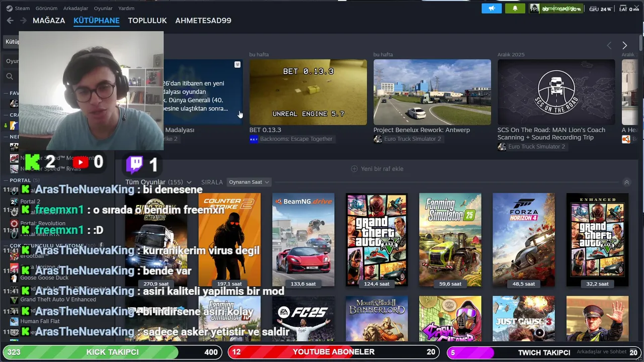
Task: Open the Backrooms: Escape Together game link
Action: point(296,139)
